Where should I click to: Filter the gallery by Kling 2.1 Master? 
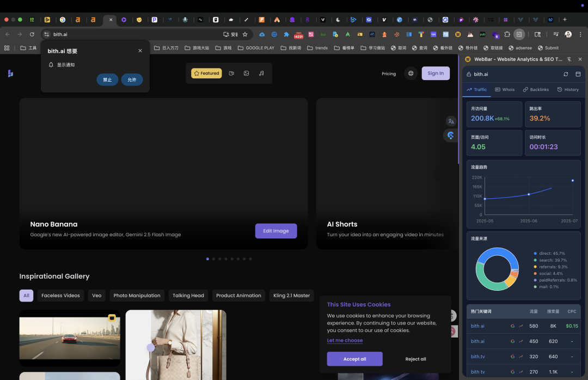291,296
